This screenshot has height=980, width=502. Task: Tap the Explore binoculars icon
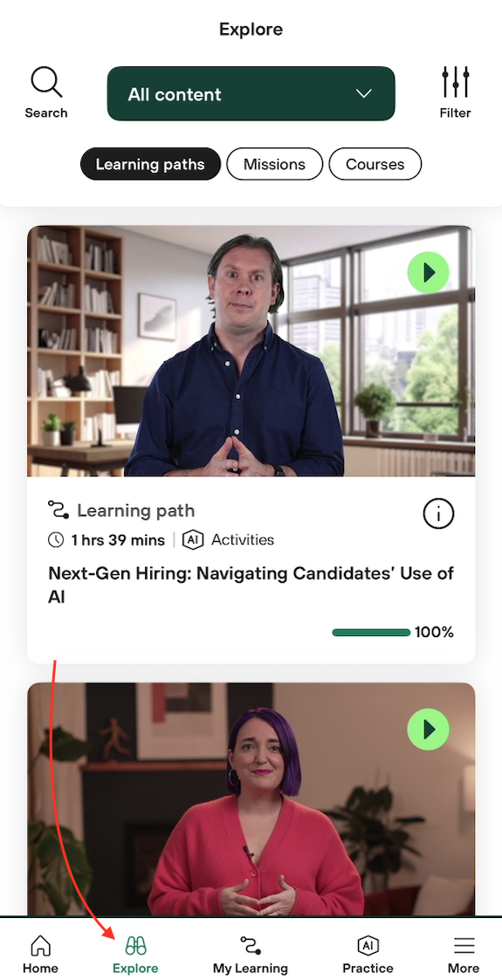click(x=135, y=946)
